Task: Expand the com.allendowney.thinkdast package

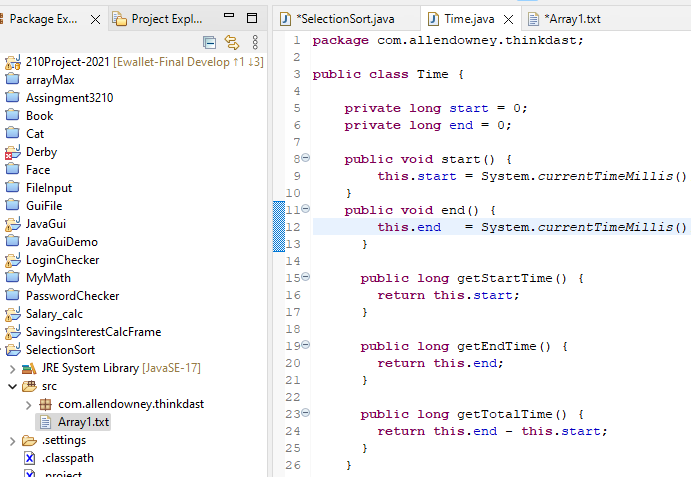Action: (29, 405)
